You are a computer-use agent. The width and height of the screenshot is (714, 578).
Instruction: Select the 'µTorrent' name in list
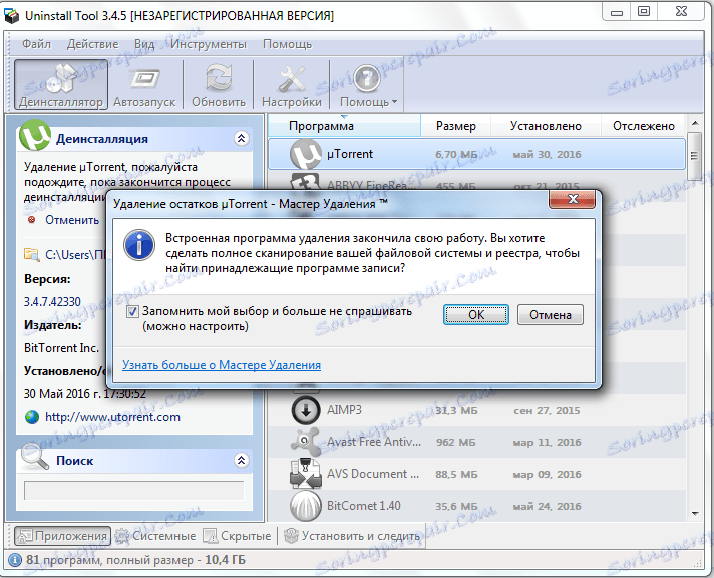(350, 154)
